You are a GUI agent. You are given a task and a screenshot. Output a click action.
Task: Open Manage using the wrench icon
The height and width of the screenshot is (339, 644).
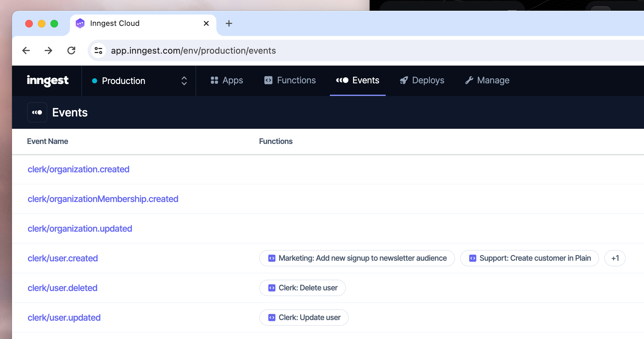(x=469, y=80)
